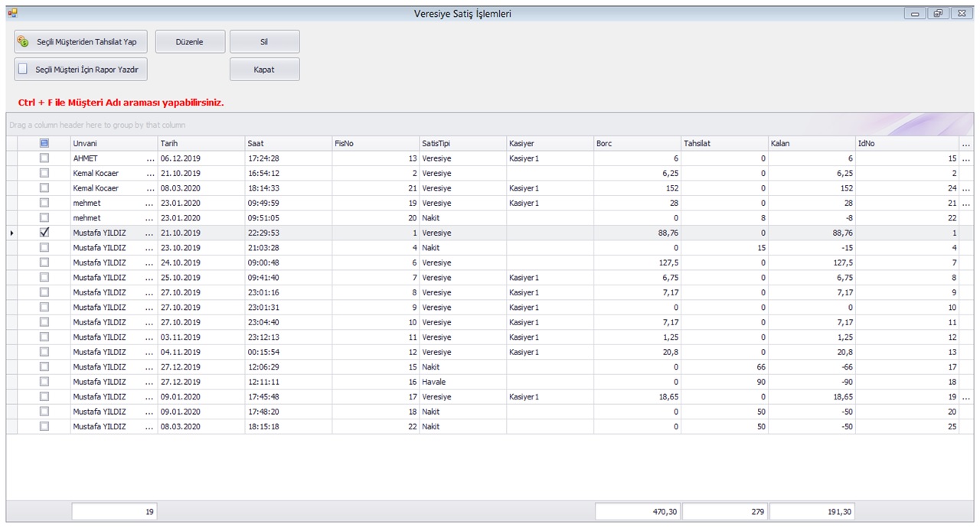Restore the window using the restore icon
Viewport: 980px width, 528px height.
tap(938, 14)
